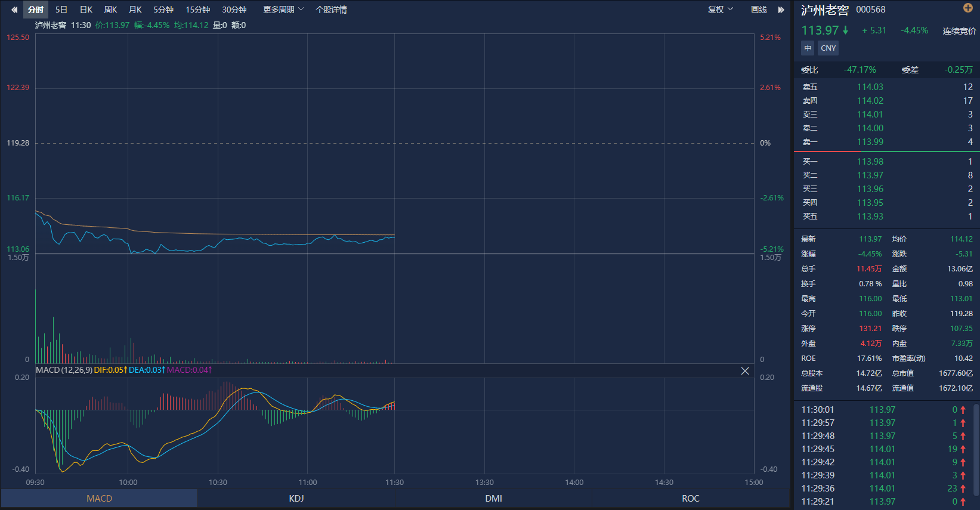
Task: Click the DEA:0.03 indicator value
Action: click(147, 370)
